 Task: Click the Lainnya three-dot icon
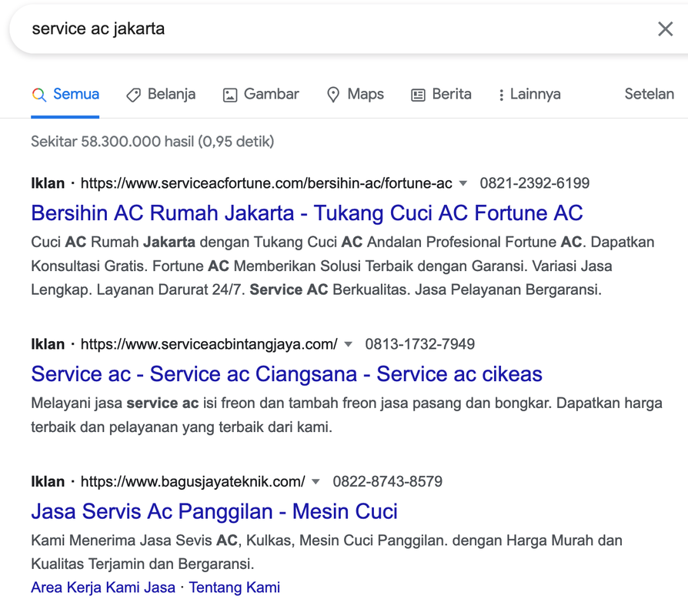[x=501, y=95]
